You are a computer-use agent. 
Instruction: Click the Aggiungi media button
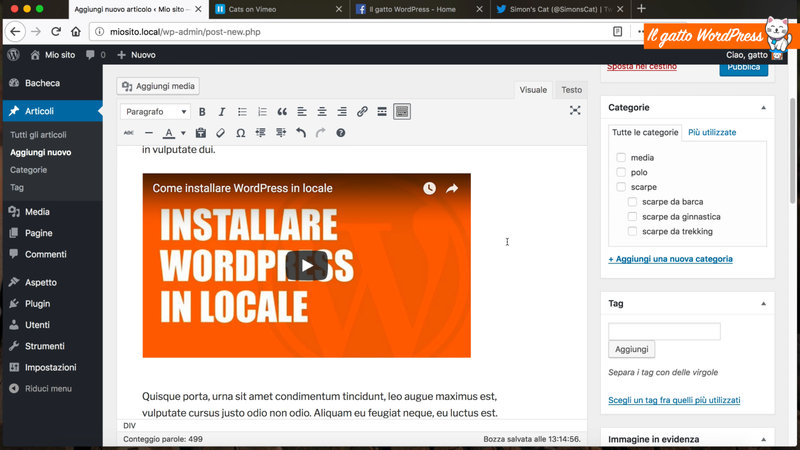coord(158,86)
